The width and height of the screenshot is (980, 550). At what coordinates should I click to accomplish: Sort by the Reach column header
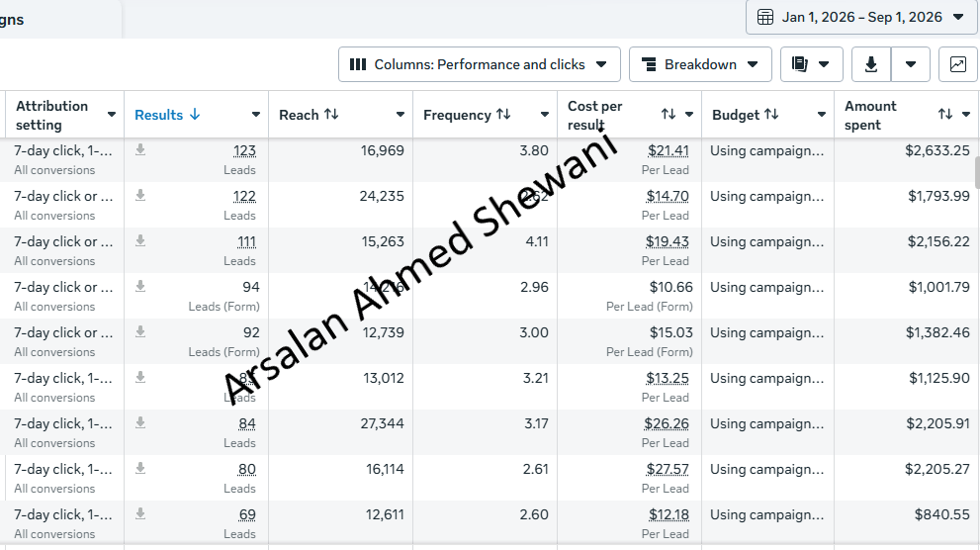(x=309, y=115)
